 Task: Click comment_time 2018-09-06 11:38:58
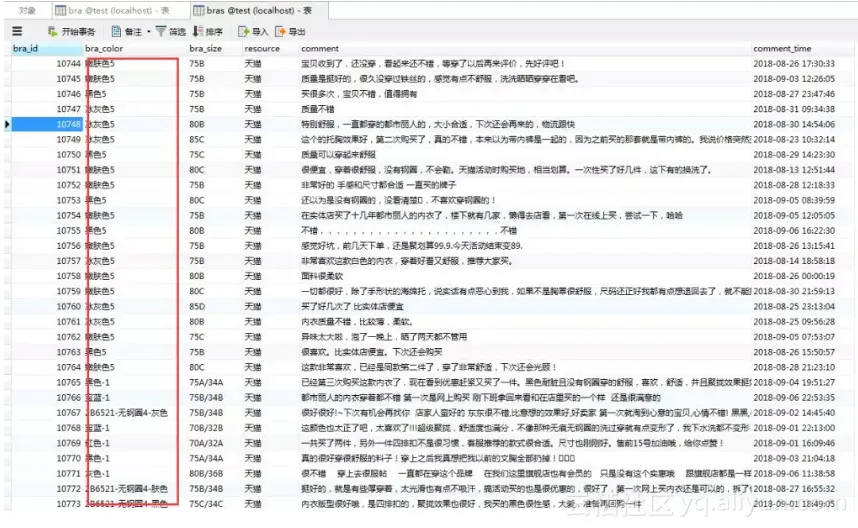(x=794, y=473)
